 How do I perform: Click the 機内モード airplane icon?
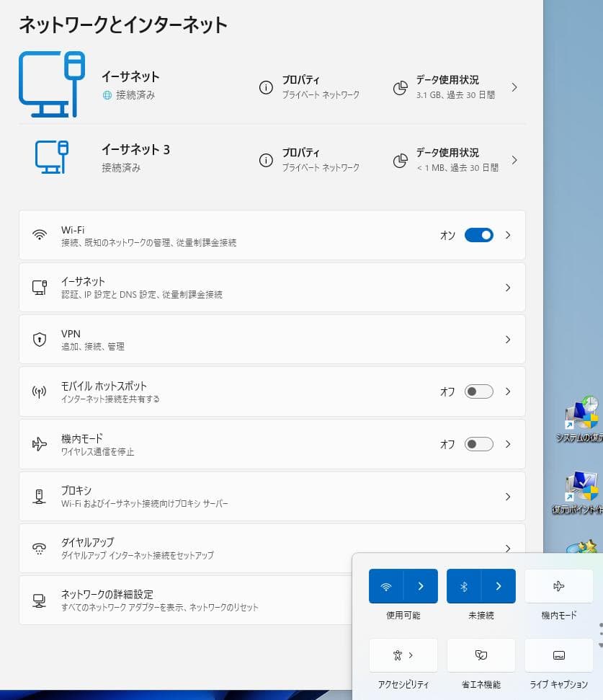[x=39, y=444]
